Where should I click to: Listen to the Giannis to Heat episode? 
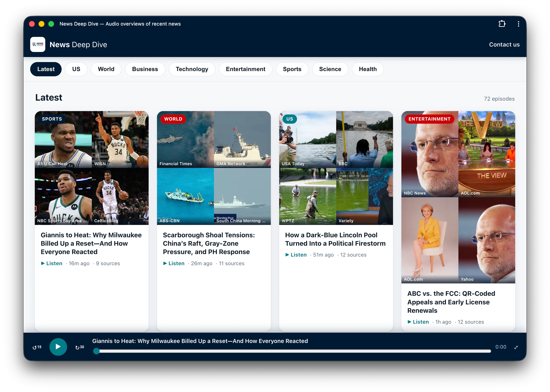(52, 263)
